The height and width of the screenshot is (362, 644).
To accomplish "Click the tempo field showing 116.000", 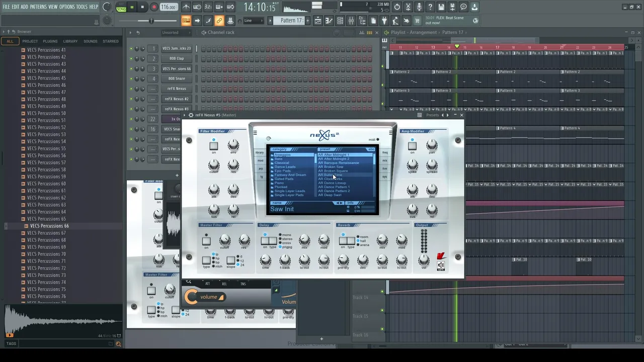I will pos(169,7).
